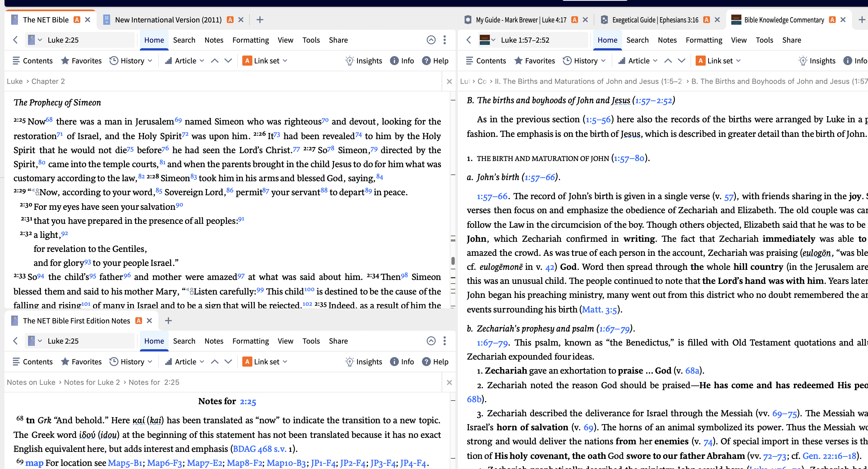Open Formatting menu in the NET Notes panel
Viewport: 868px width, 469px height.
(250, 341)
